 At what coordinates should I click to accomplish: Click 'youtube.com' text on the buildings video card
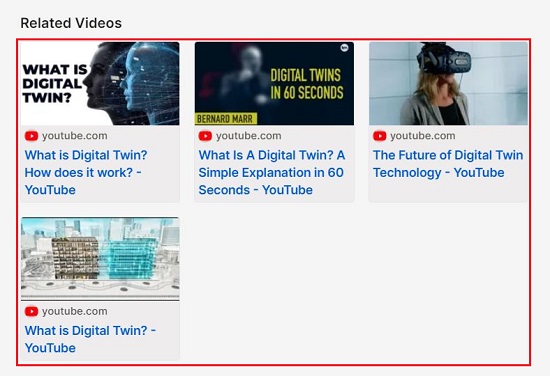tap(75, 311)
